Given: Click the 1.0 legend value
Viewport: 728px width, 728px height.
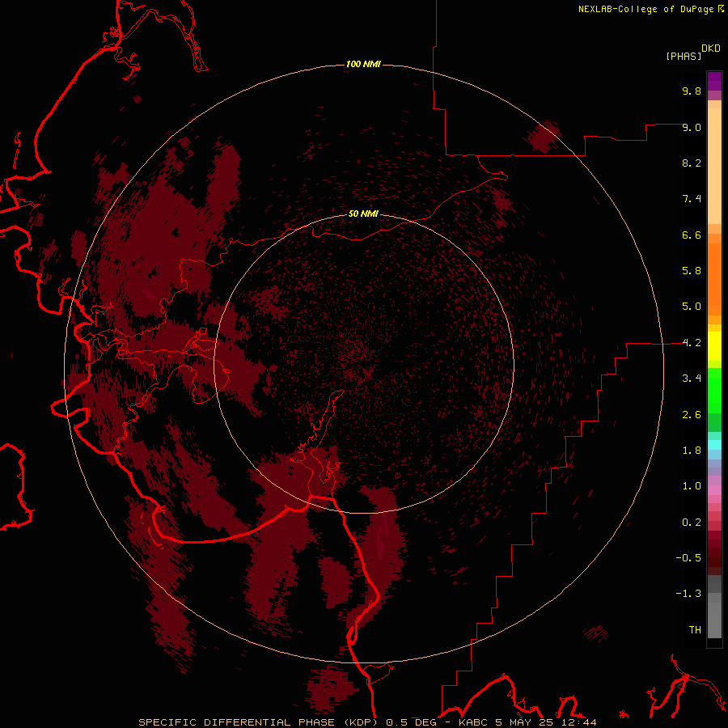Looking at the screenshot, I should pyautogui.click(x=692, y=486).
